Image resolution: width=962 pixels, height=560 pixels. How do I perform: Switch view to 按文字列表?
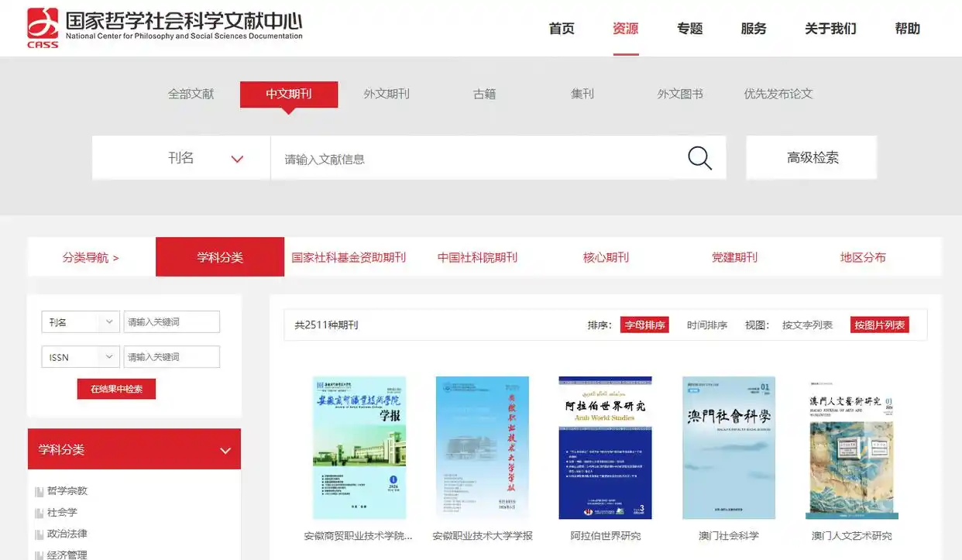pyautogui.click(x=807, y=325)
